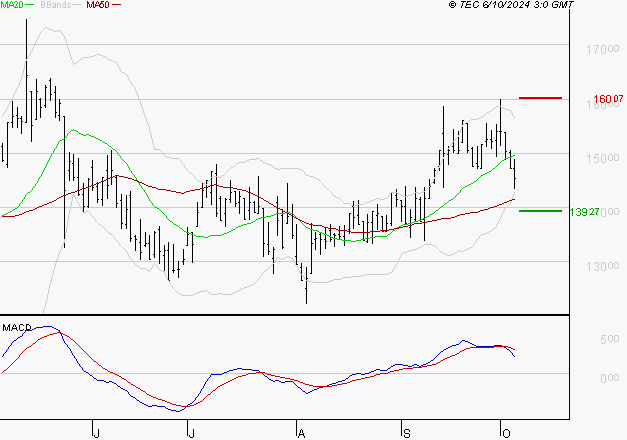
Task: Click the green 139.27 support value
Action: 584,212
